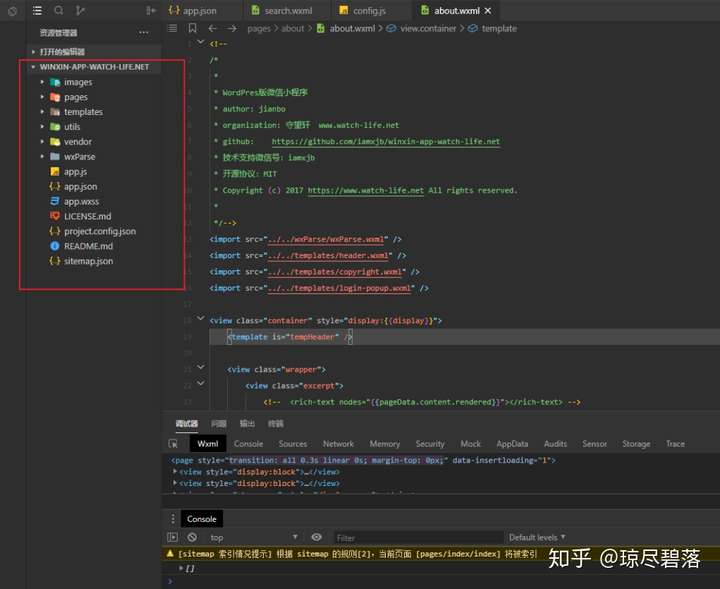
Task: Open the search magnifier icon
Action: click(x=59, y=10)
